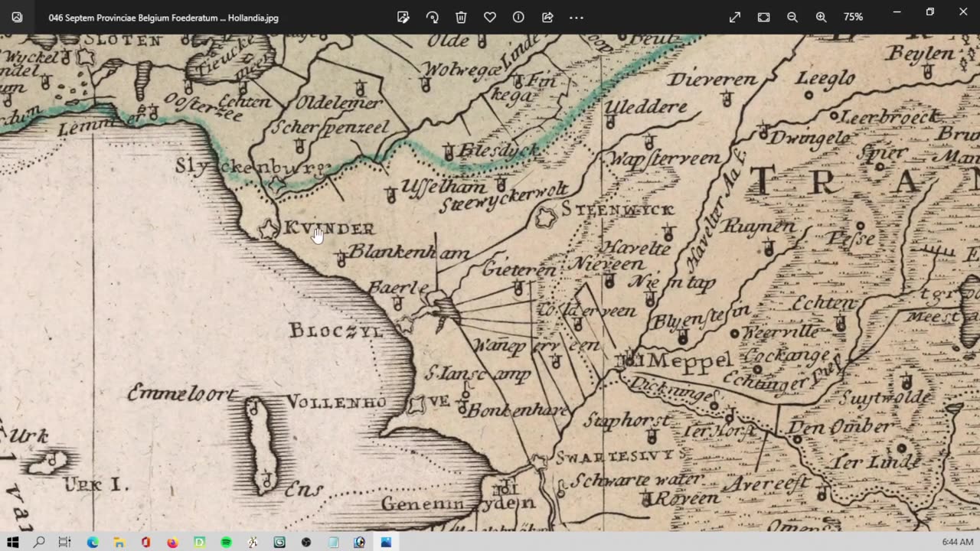Click the Schwarte water label
Screen dimensions: 980x551
[636, 480]
